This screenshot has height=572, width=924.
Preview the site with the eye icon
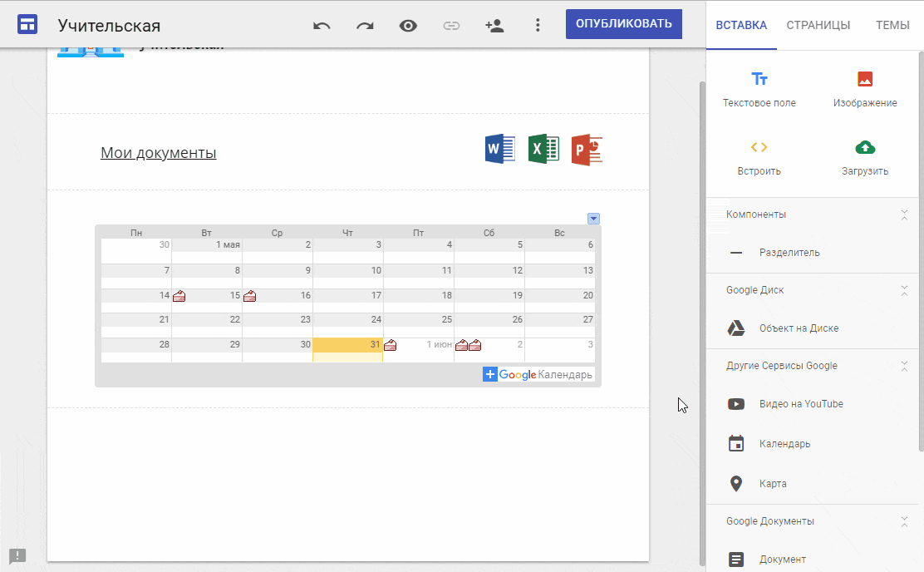click(408, 25)
